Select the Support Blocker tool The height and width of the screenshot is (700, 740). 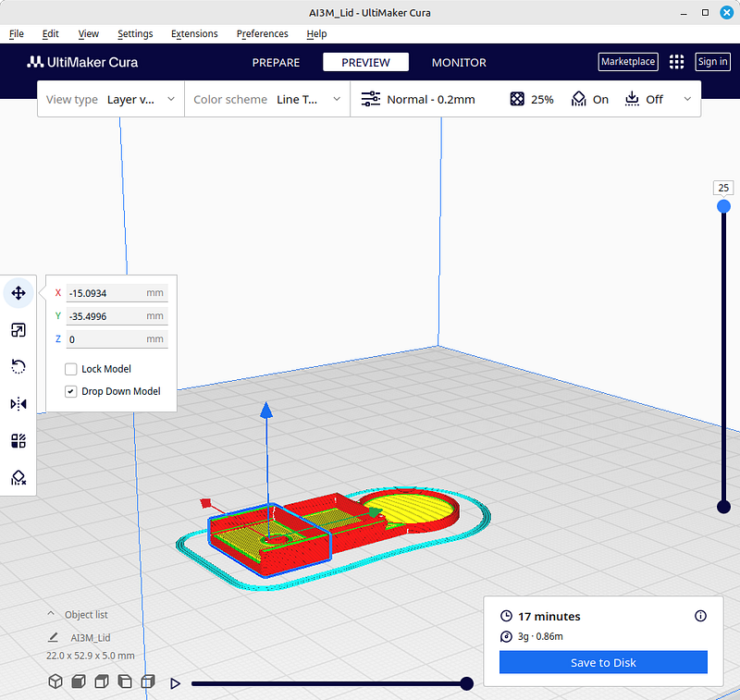18,478
